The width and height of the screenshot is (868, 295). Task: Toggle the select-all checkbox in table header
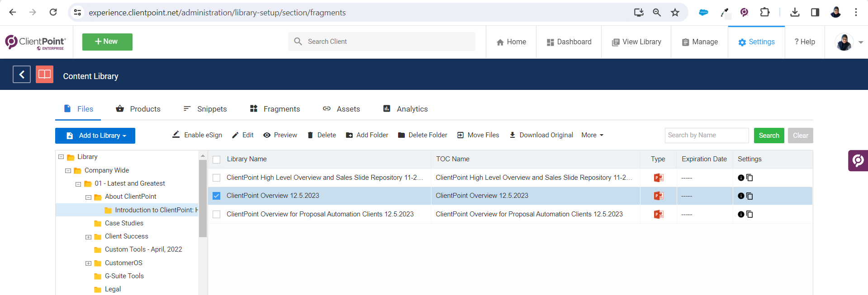tap(217, 159)
